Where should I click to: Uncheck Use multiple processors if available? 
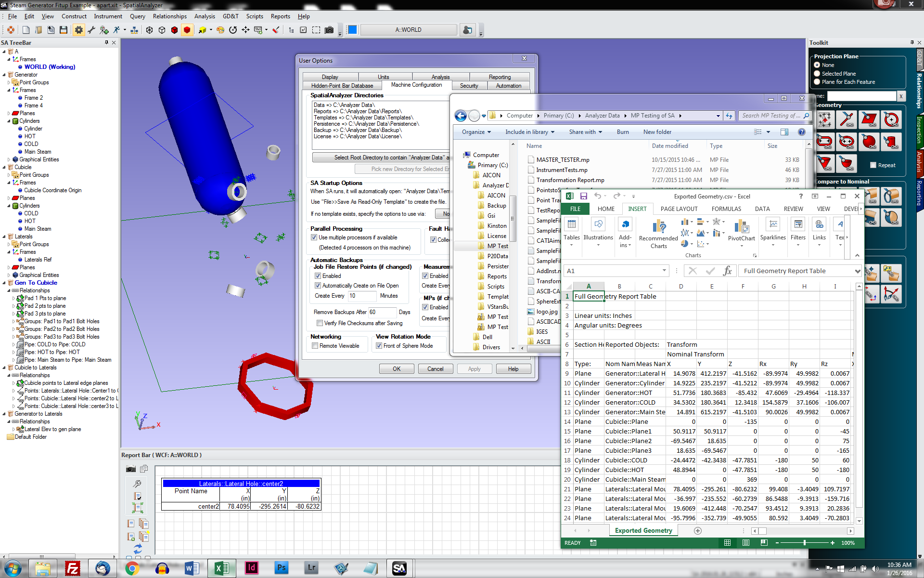(x=314, y=237)
